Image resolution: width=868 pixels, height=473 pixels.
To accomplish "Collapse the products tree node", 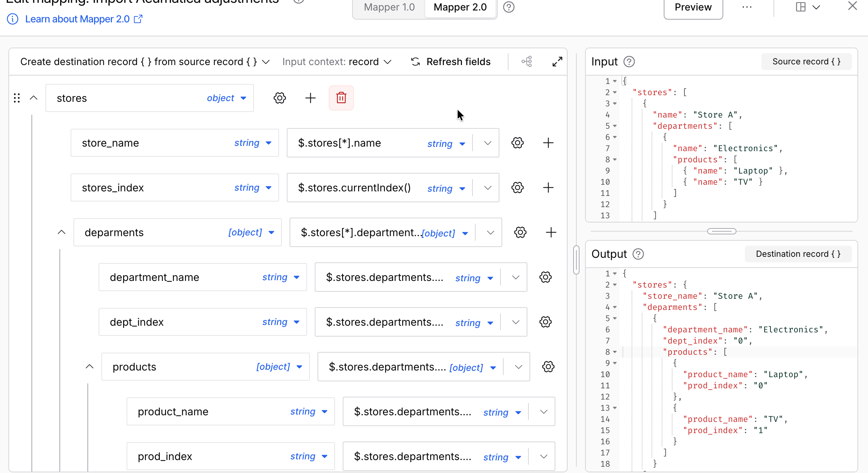I will click(90, 367).
